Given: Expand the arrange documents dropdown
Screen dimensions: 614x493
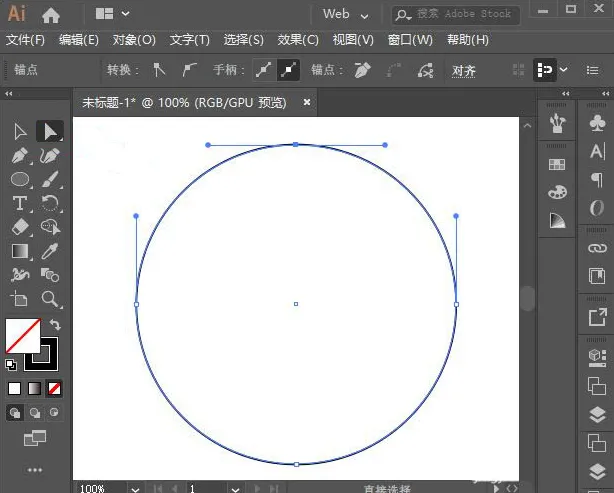Looking at the screenshot, I should (x=112, y=15).
